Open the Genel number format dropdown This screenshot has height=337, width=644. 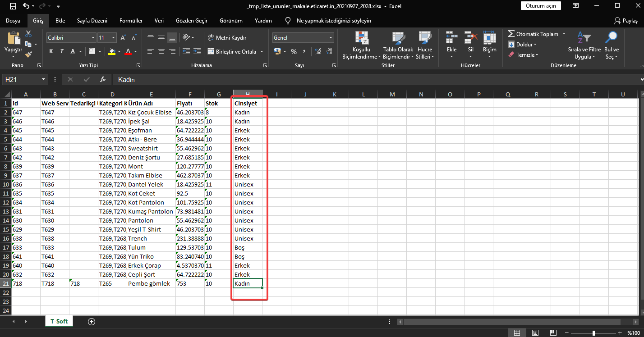point(331,38)
